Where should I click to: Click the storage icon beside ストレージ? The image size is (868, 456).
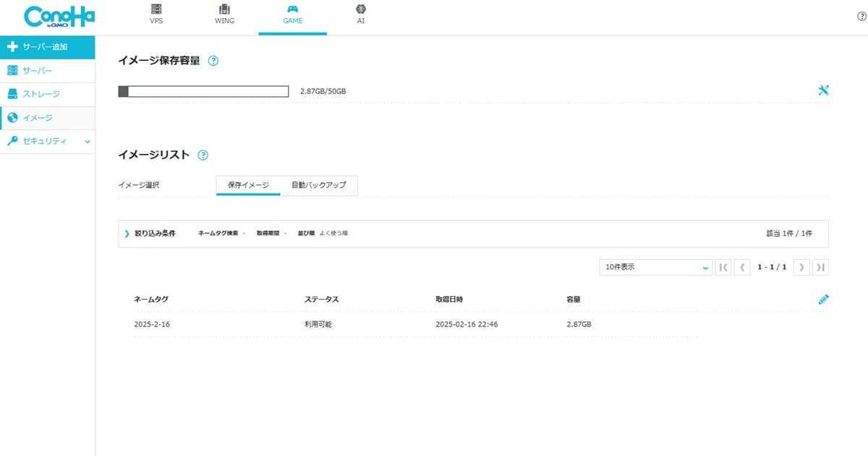[12, 94]
